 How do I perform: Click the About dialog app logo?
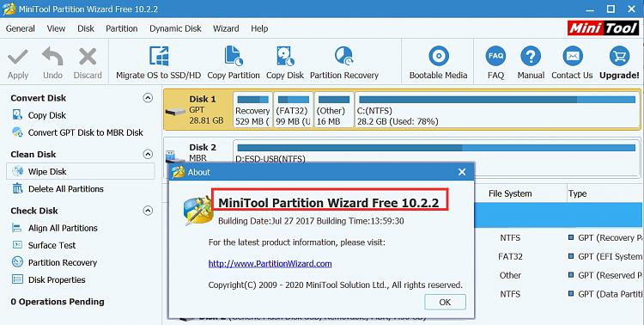pyautogui.click(x=198, y=211)
